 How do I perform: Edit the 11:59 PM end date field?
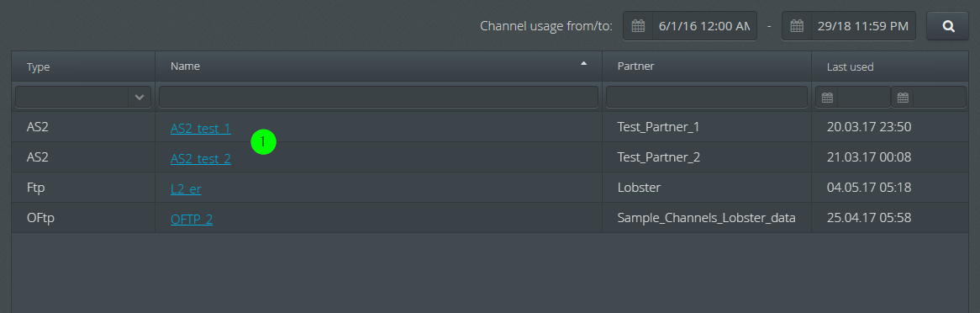click(x=863, y=26)
